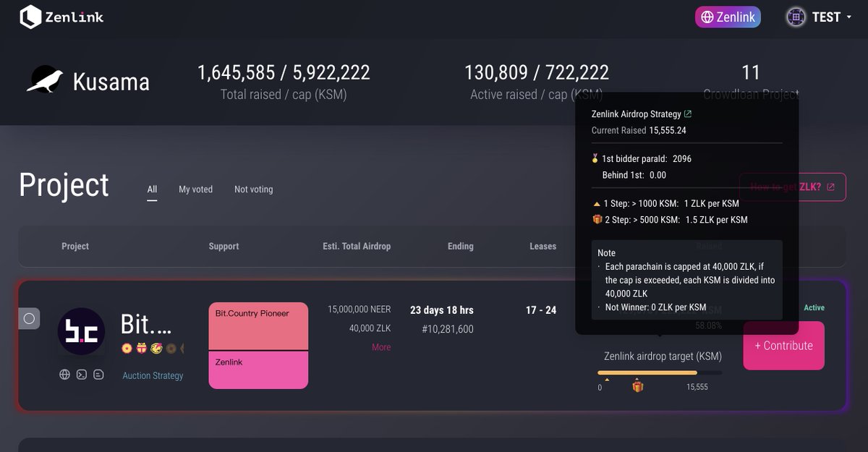Image resolution: width=868 pixels, height=452 pixels.
Task: Select the All projects tab
Action: [x=152, y=189]
